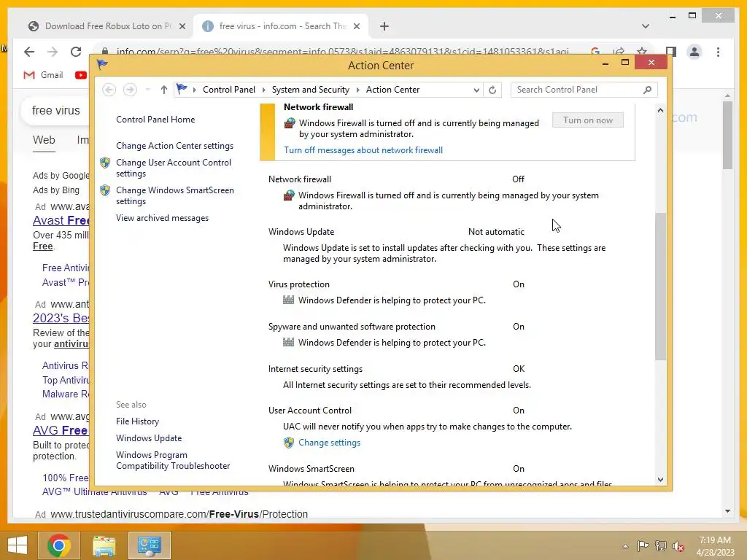Click Action Center breadcrumb segment
The image size is (747, 560).
click(x=392, y=90)
